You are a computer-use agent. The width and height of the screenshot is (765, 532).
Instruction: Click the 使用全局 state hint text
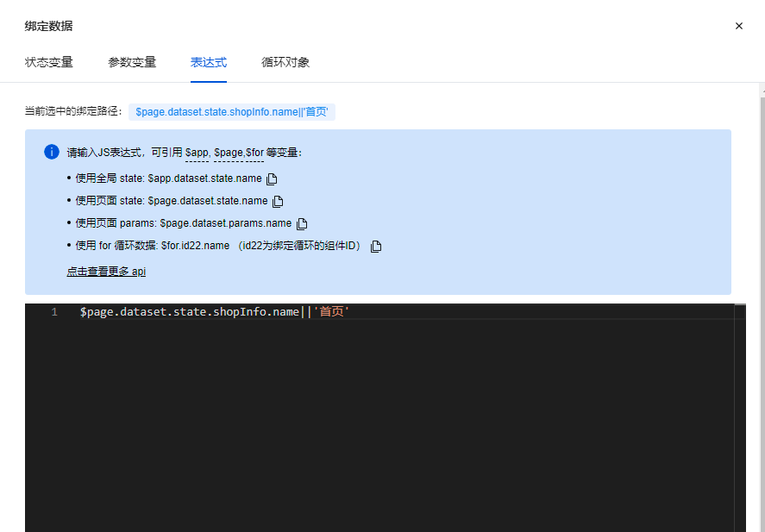tap(168, 178)
